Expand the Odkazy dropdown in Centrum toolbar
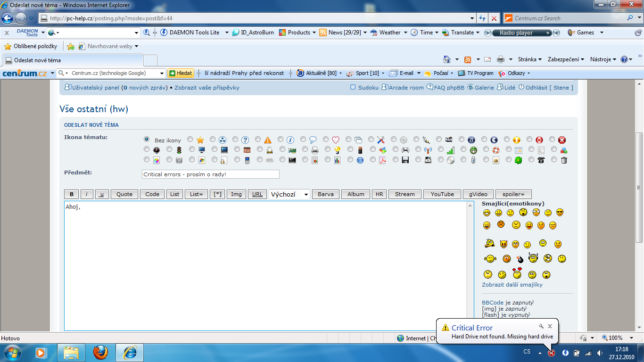This screenshot has height=362, width=644. (x=529, y=74)
